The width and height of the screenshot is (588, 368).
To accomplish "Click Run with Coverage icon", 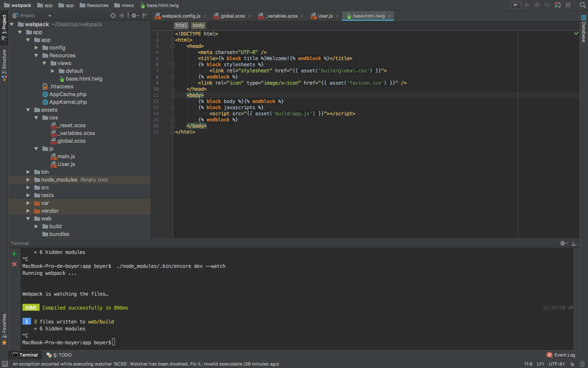I will point(547,5).
